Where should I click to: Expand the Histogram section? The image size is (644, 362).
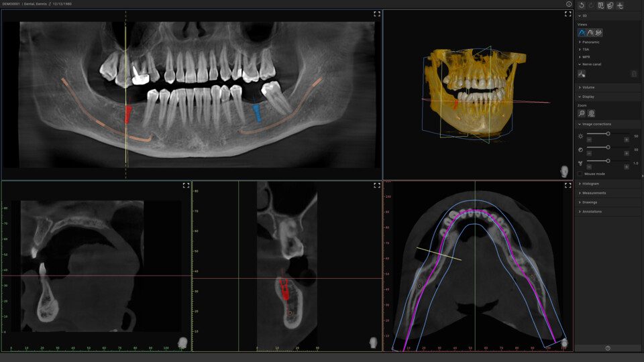coord(591,183)
